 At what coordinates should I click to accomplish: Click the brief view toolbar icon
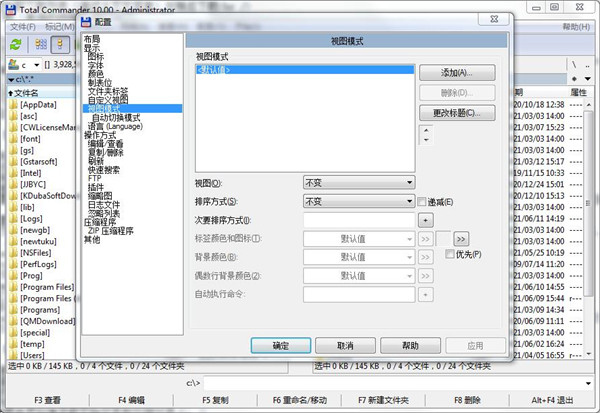tap(41, 44)
